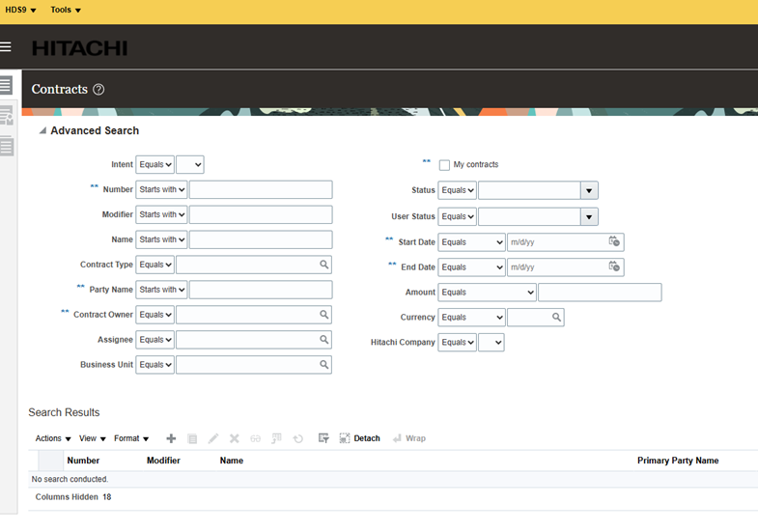This screenshot has width=758, height=532.
Task: Click the Contracts help question-mark icon
Action: point(98,90)
